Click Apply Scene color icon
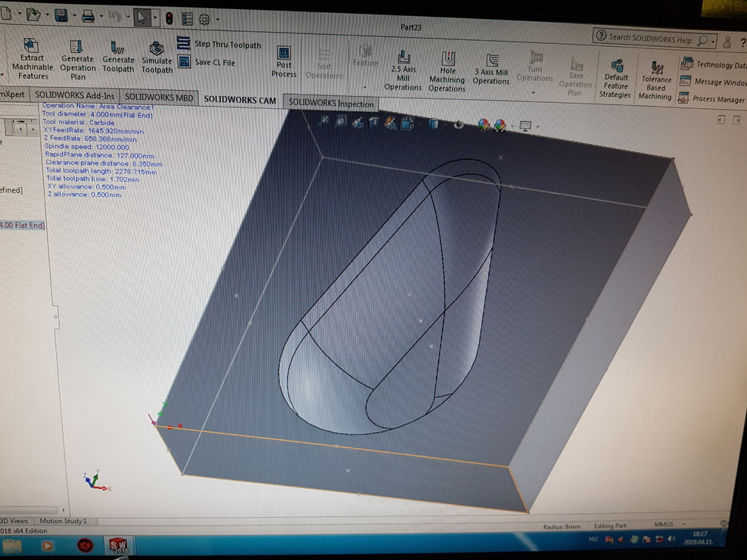The width and height of the screenshot is (747, 560). [x=500, y=126]
